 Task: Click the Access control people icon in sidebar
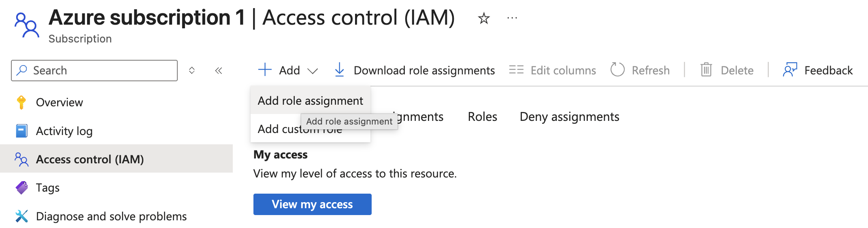pos(21,159)
